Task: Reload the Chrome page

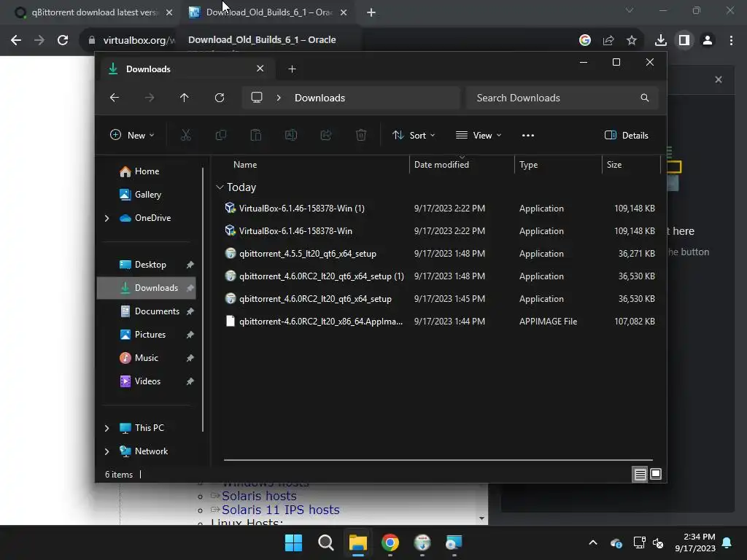Action: pos(63,40)
